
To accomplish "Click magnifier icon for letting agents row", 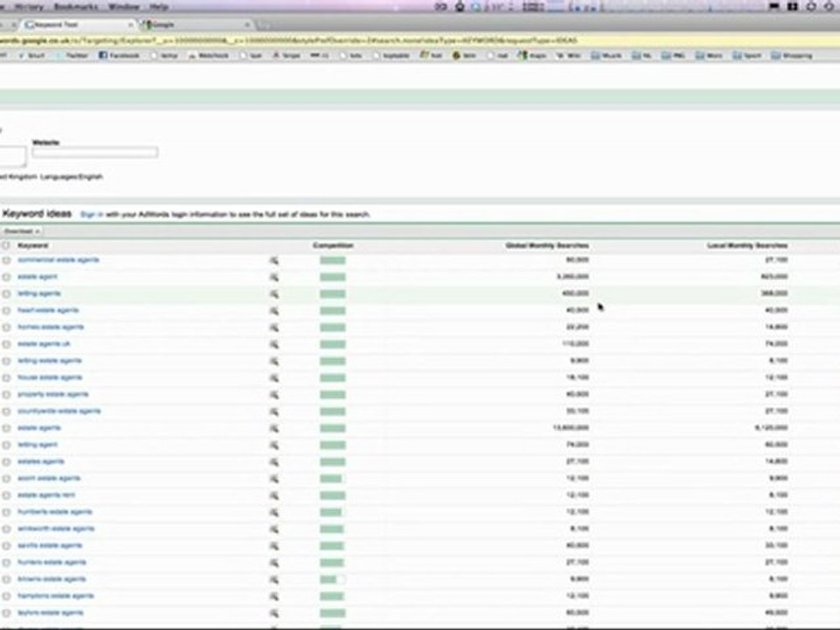I will pos(274,294).
